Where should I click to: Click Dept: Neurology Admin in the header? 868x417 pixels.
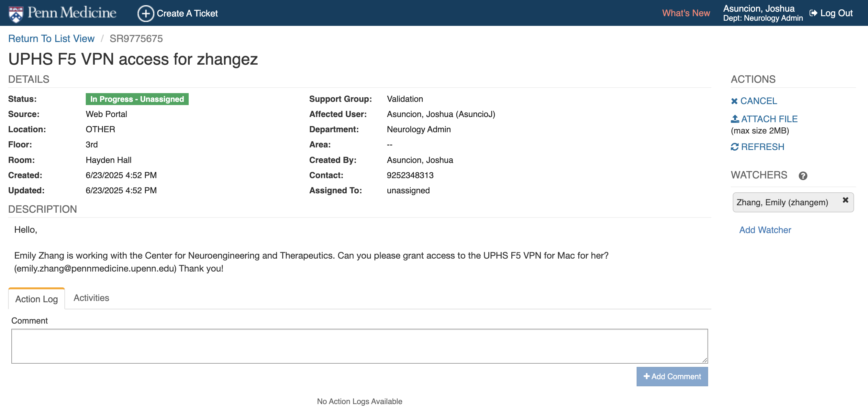point(762,18)
